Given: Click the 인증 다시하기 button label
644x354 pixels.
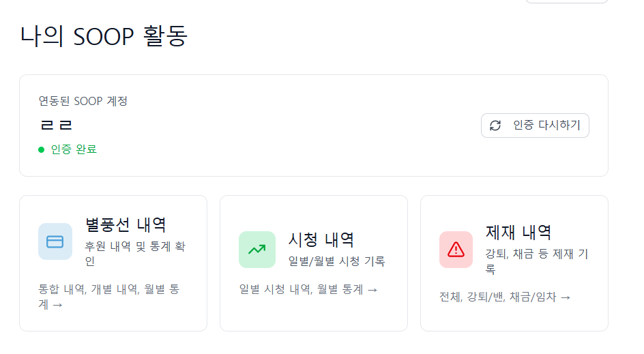Looking at the screenshot, I should (546, 126).
